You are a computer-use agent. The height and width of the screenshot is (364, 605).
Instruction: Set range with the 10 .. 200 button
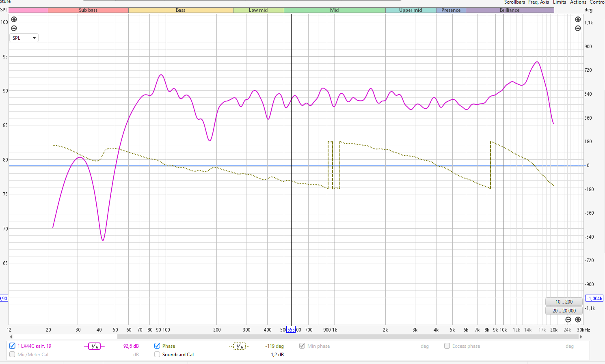(564, 302)
